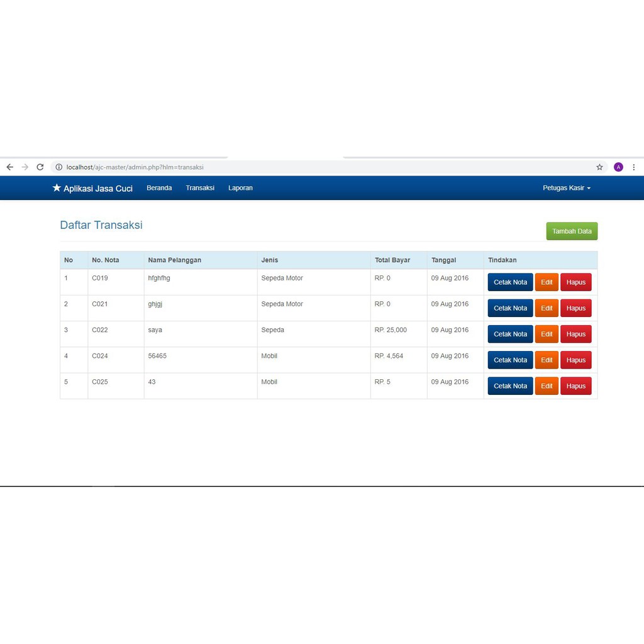The height and width of the screenshot is (644, 644).
Task: Click Cetak Nota for C024
Action: pyautogui.click(x=510, y=360)
